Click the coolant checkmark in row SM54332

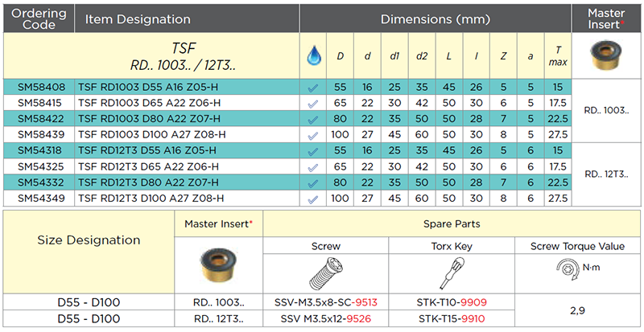(x=314, y=182)
